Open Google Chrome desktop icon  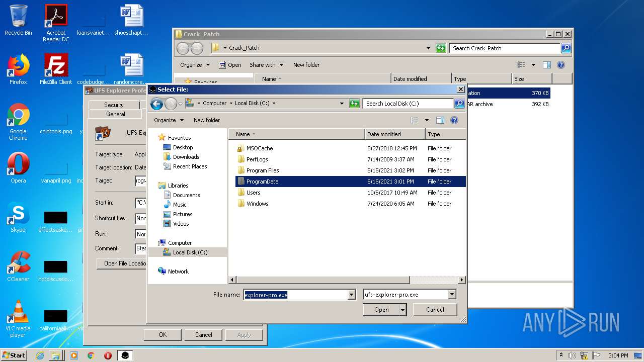click(x=18, y=122)
